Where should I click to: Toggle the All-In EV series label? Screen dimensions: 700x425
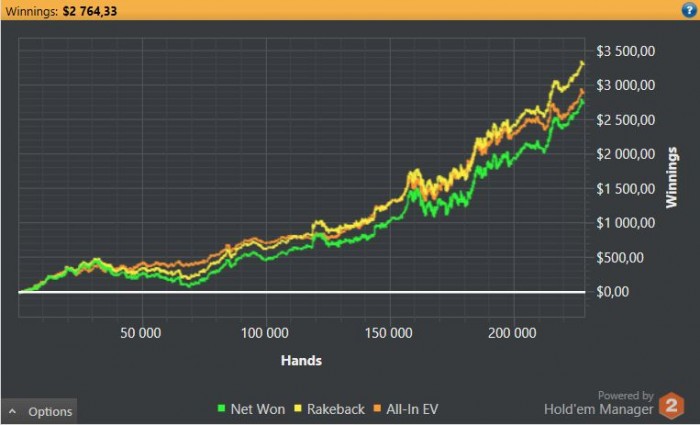click(x=412, y=409)
